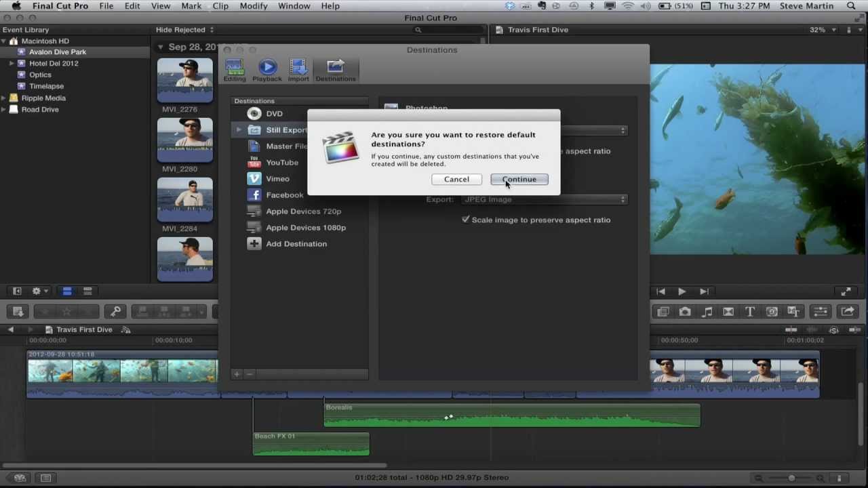
Task: Expand the Hotel Del 2012 event
Action: coord(12,63)
